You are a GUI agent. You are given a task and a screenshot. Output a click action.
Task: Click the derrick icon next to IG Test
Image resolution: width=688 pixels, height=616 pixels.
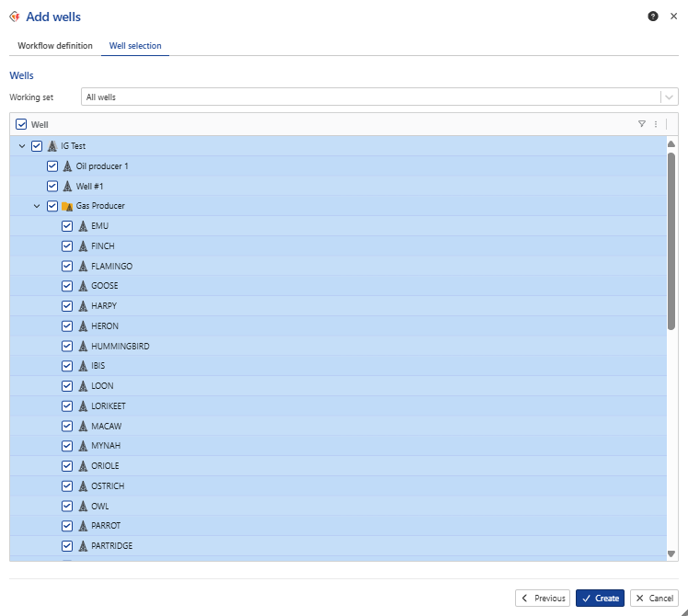[x=52, y=145]
